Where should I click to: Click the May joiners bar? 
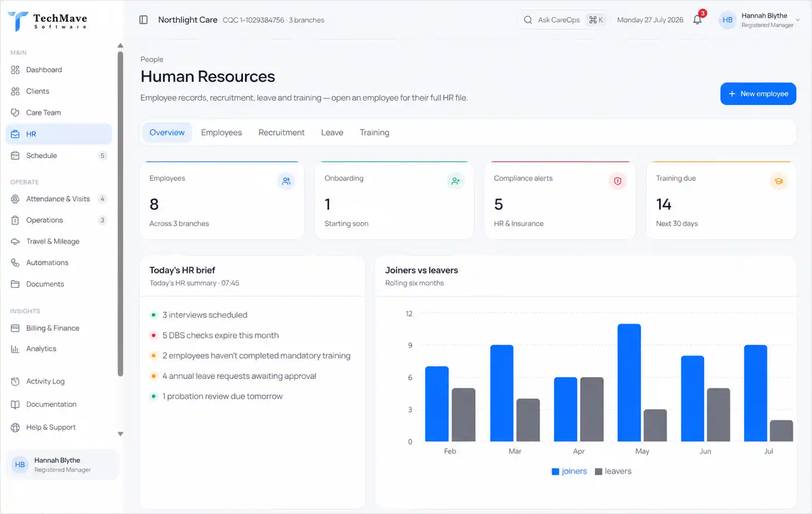[629, 383]
